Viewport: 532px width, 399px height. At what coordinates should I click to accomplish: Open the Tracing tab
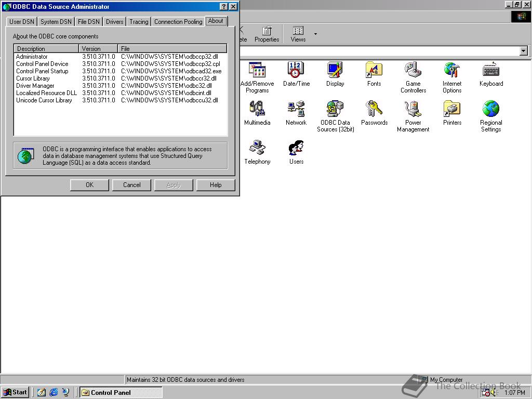click(x=139, y=21)
